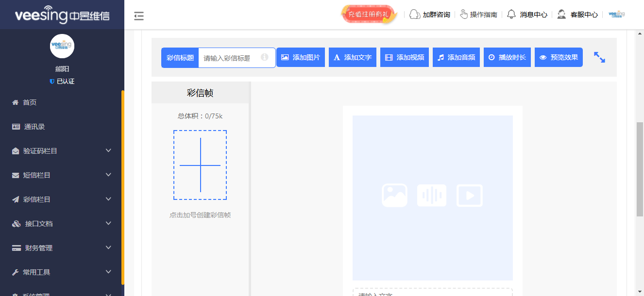The image size is (644, 296).
Task: Open 财务管理 menu item
Action: (x=62, y=248)
